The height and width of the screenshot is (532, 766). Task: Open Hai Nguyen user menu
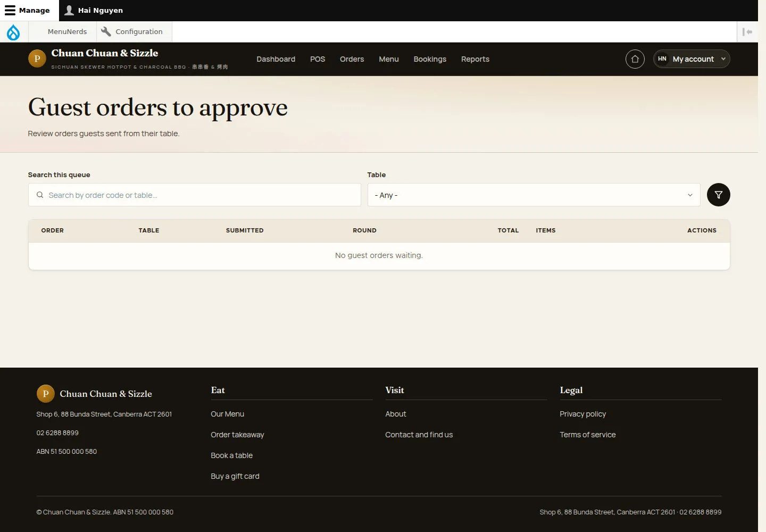pos(94,10)
